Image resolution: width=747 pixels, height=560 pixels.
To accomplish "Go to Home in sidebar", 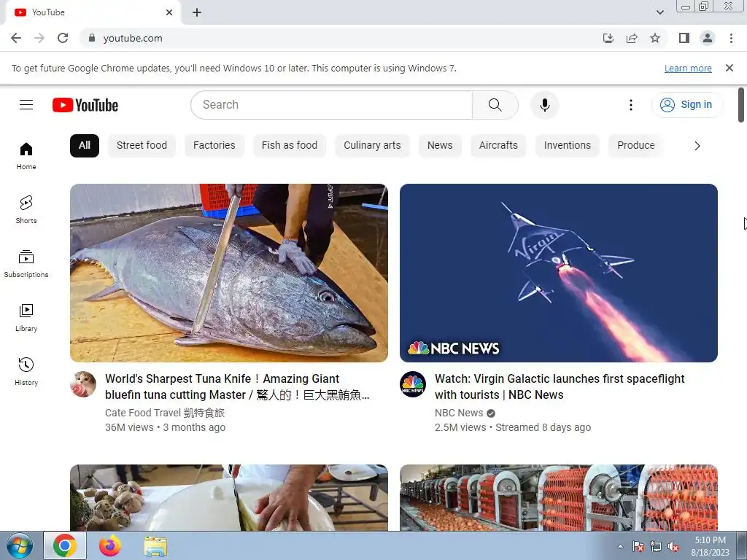I will 26,156.
